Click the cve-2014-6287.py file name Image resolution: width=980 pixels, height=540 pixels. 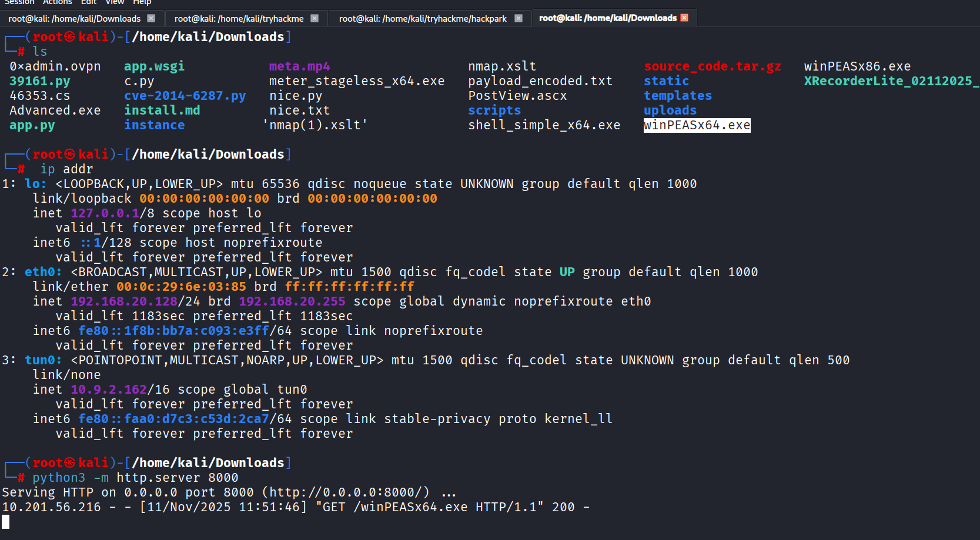(185, 96)
